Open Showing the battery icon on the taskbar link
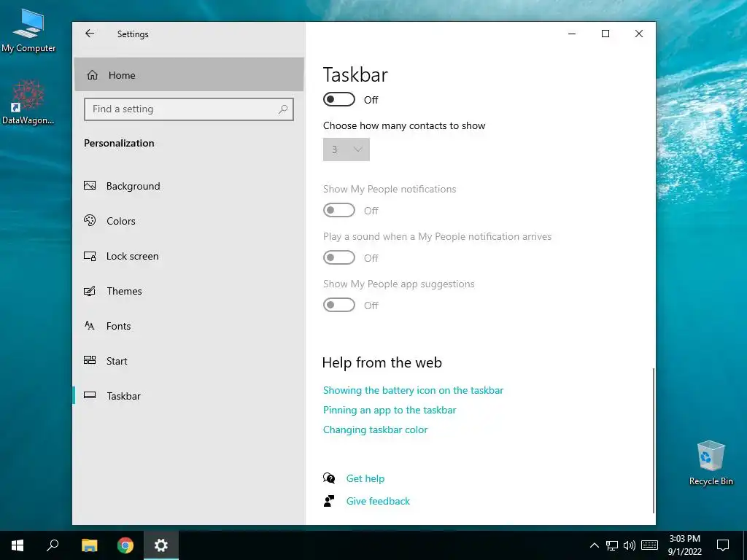This screenshot has width=747, height=560. (413, 391)
